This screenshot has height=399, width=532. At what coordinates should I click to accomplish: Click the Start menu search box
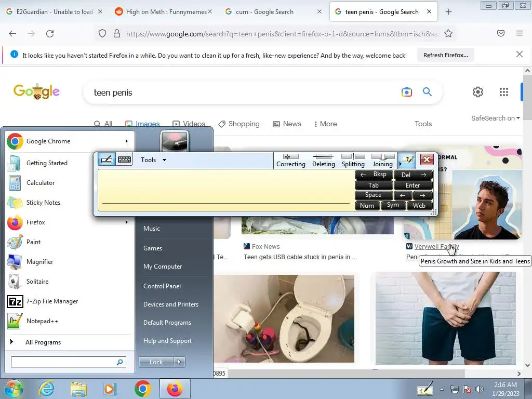click(x=68, y=362)
